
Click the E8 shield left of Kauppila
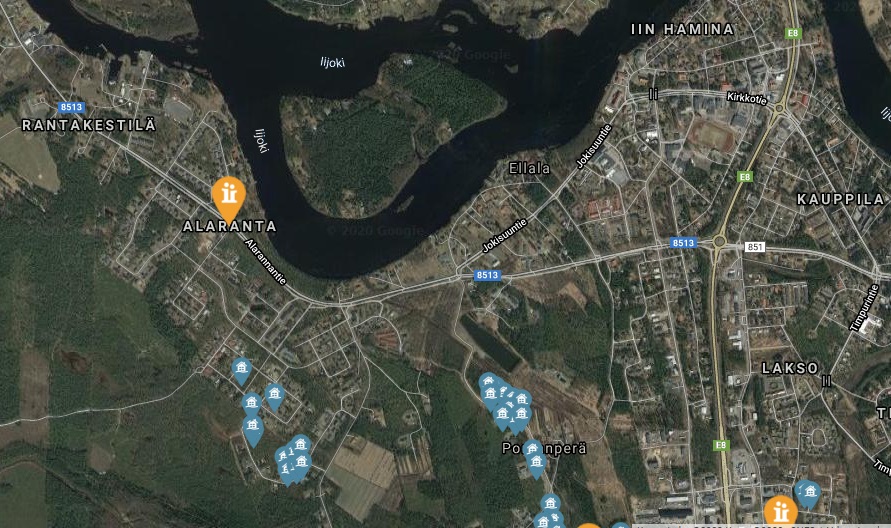pos(744,177)
